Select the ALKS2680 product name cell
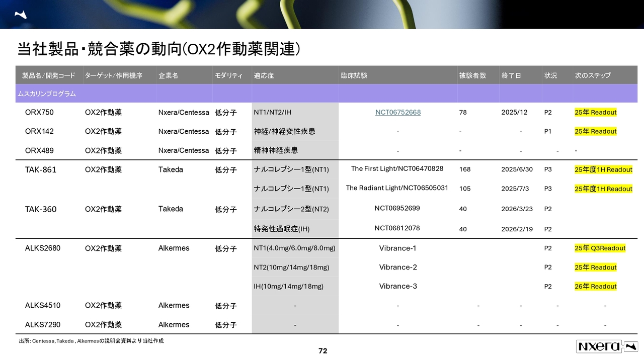This screenshot has height=362, width=644. click(42, 248)
